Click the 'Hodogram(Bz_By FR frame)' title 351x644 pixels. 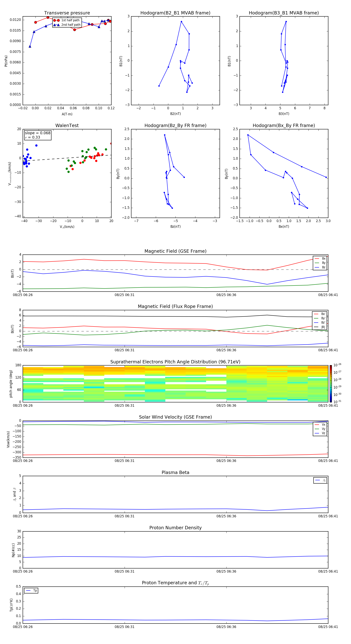tap(175, 125)
